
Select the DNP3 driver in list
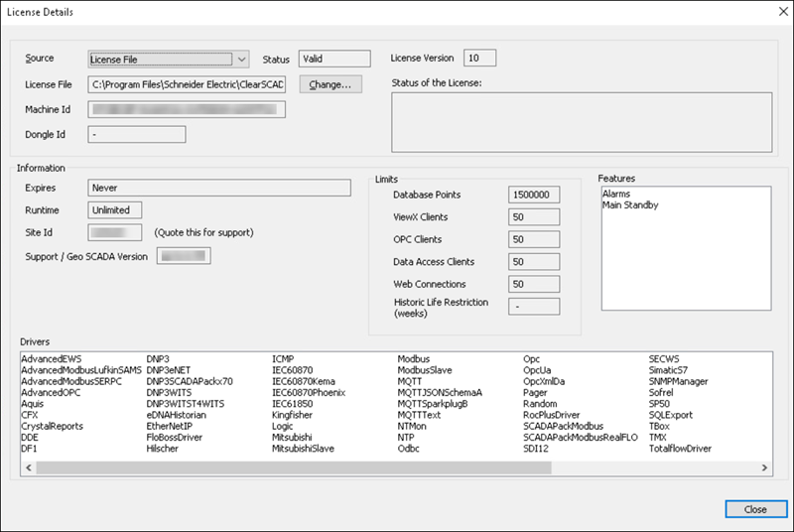click(x=159, y=358)
